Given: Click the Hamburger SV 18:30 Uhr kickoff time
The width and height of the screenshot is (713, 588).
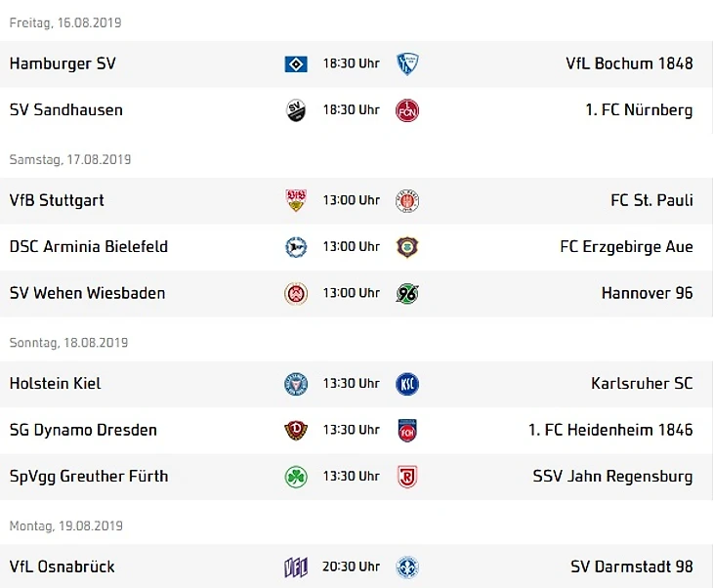Looking at the screenshot, I should pos(351,63).
